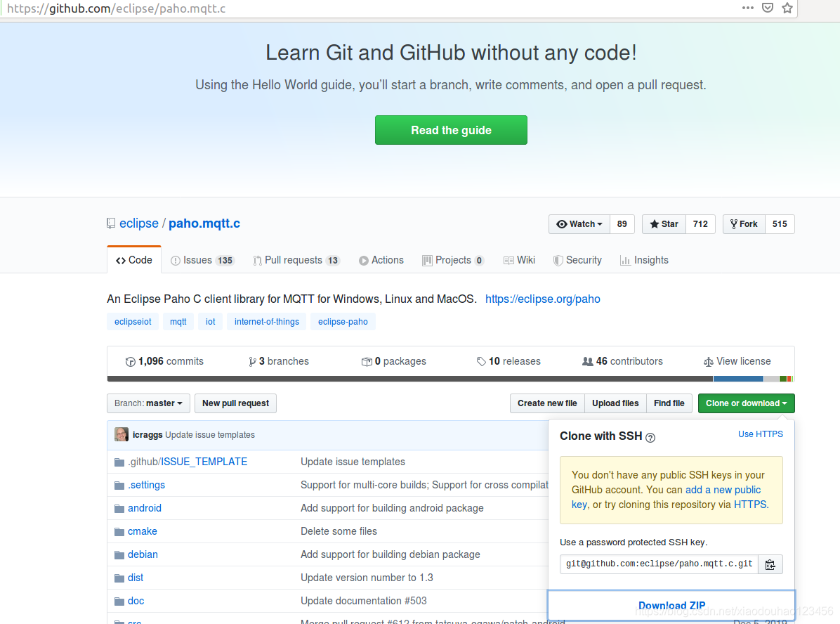Open the debian folder
This screenshot has width=840, height=624.
(143, 554)
